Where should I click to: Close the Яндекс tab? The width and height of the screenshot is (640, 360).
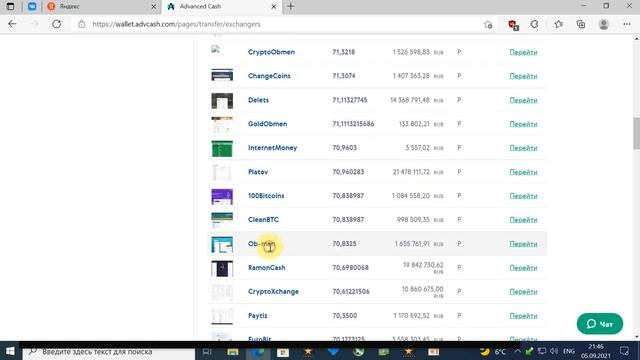(153, 7)
